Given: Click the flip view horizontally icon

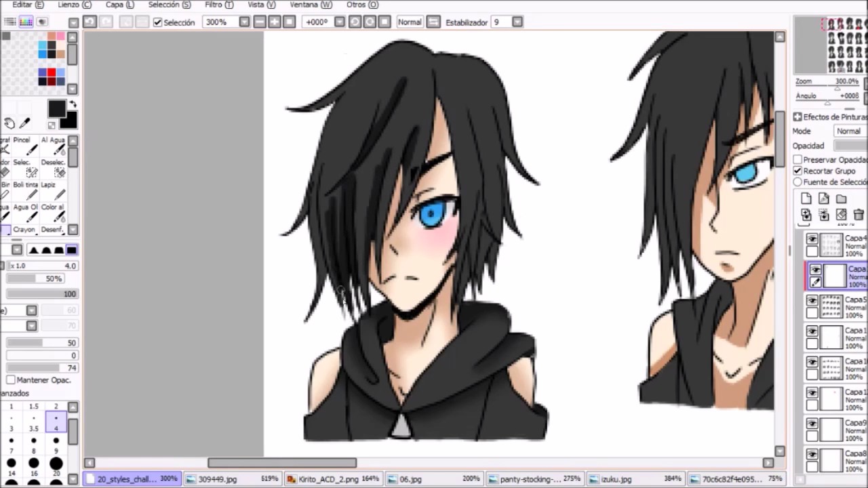Looking at the screenshot, I should pos(434,22).
